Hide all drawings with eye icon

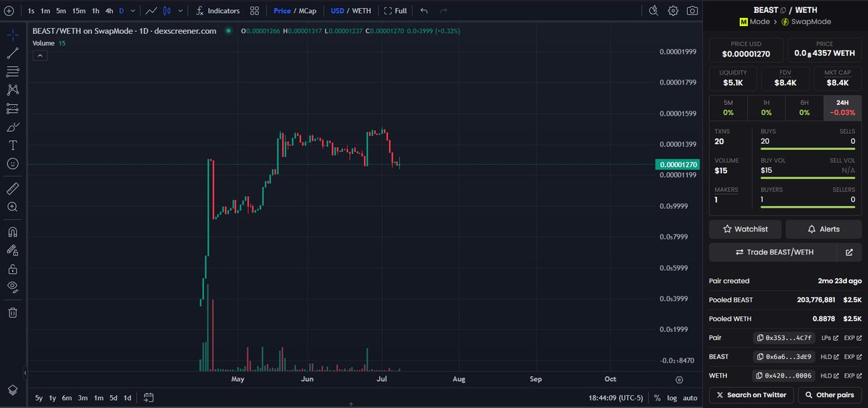pyautogui.click(x=12, y=287)
